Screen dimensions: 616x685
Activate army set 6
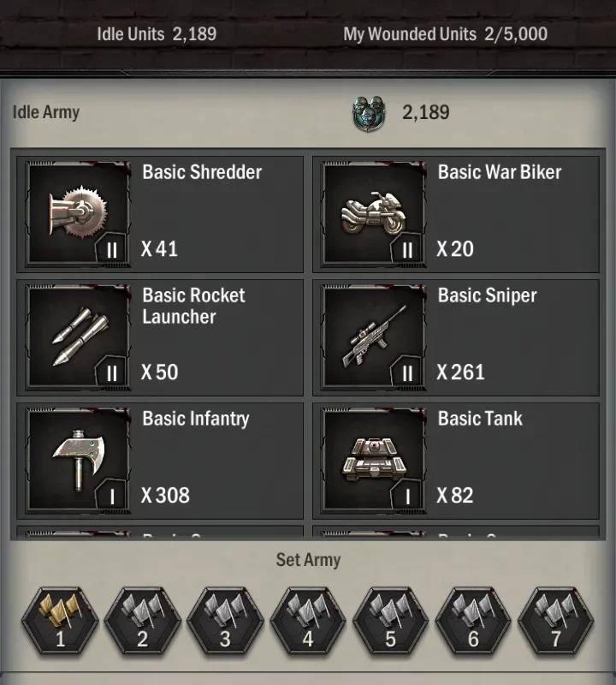pyautogui.click(x=473, y=621)
